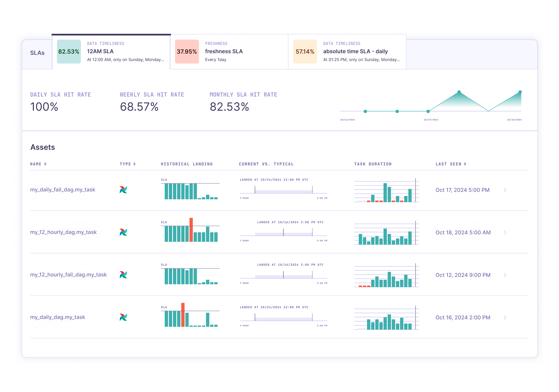Open my_12_hourly_fail_dag.my_task row chevron
Screen dimensions: 559x392
(505, 275)
